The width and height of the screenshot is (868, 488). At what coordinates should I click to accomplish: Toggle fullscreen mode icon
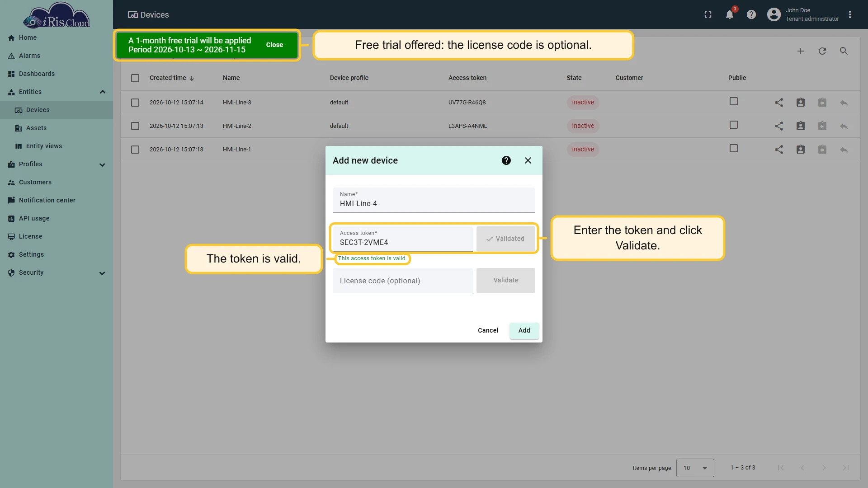(x=708, y=15)
